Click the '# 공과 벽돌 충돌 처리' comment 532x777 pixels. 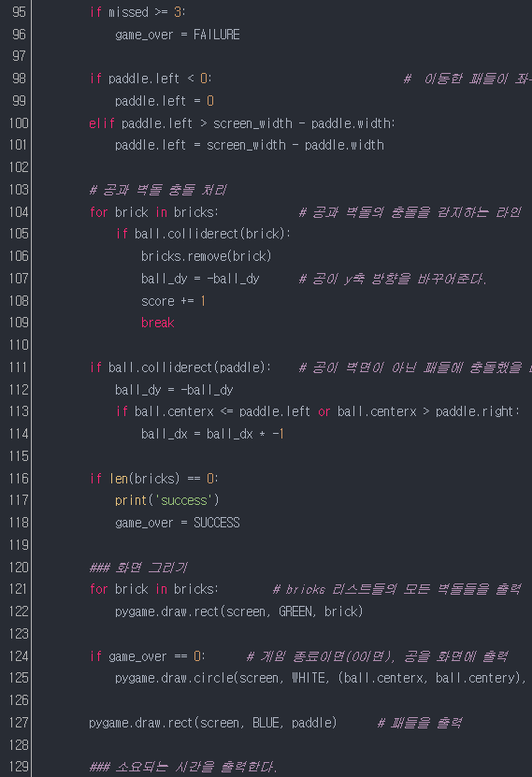tap(158, 190)
